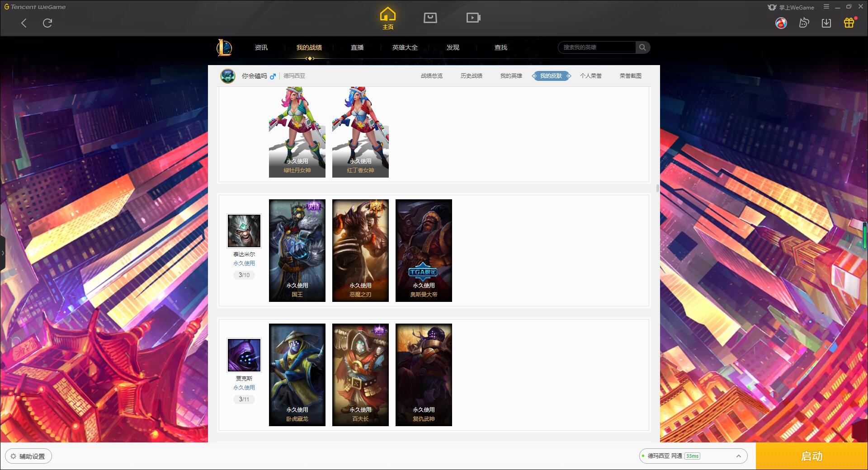Image resolution: width=868 pixels, height=470 pixels.
Task: Open the hamburger main menu
Action: 826,7
